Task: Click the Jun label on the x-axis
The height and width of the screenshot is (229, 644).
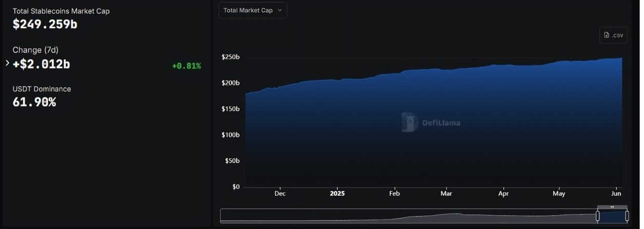Action: pos(616,194)
